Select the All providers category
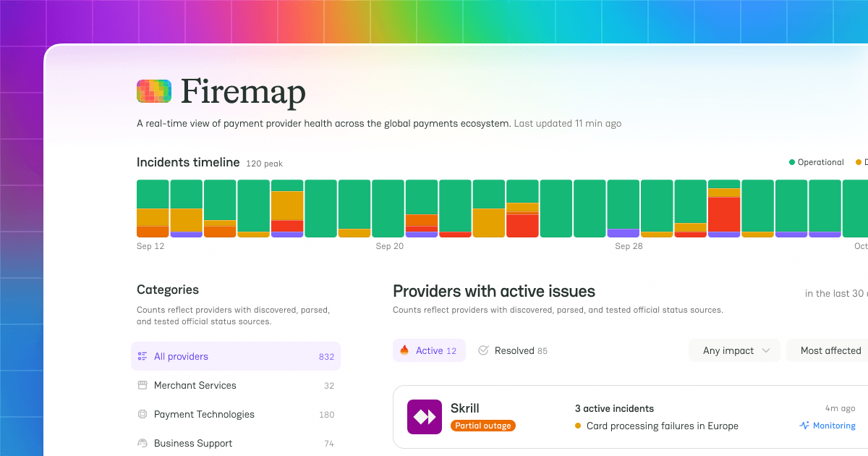The height and width of the screenshot is (456, 868). tap(236, 356)
